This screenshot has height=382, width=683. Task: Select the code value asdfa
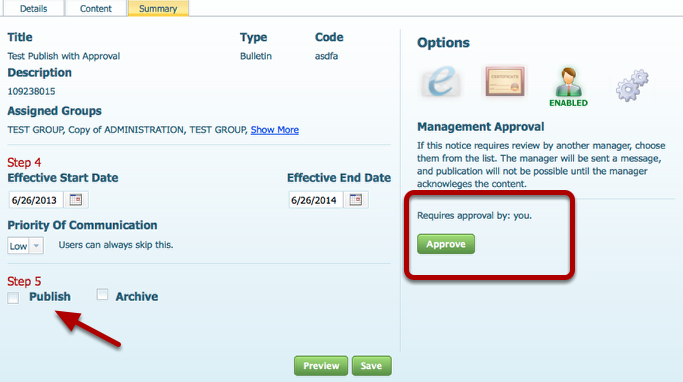(x=326, y=56)
